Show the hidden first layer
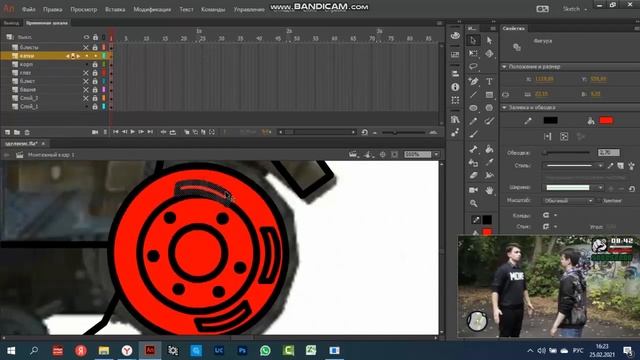This screenshot has height=360, width=640. (86, 47)
